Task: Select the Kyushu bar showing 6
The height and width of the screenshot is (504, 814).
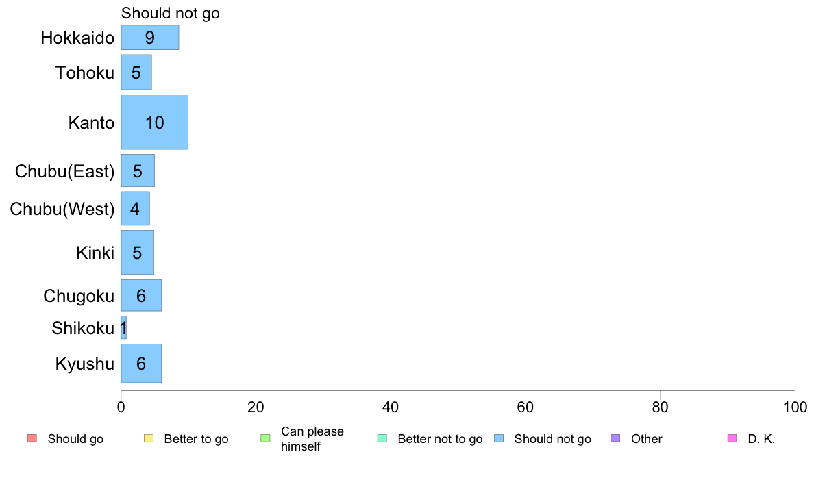Action: (141, 364)
